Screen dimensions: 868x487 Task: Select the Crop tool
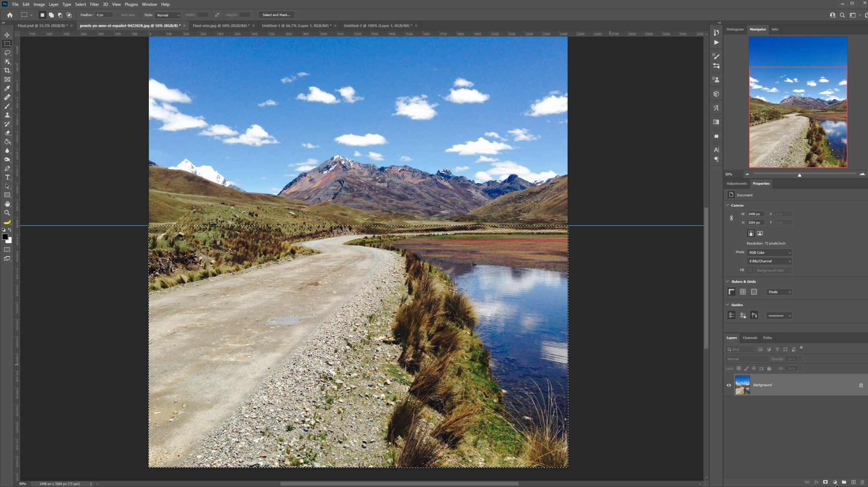coord(7,71)
